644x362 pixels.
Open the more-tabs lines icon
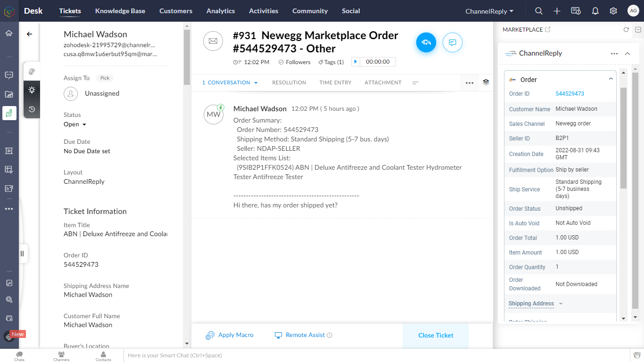[x=415, y=82]
